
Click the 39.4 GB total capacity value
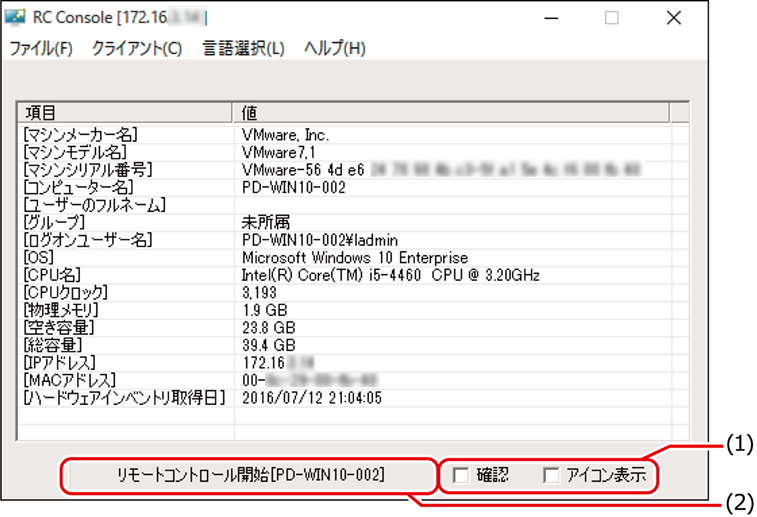click(x=268, y=345)
